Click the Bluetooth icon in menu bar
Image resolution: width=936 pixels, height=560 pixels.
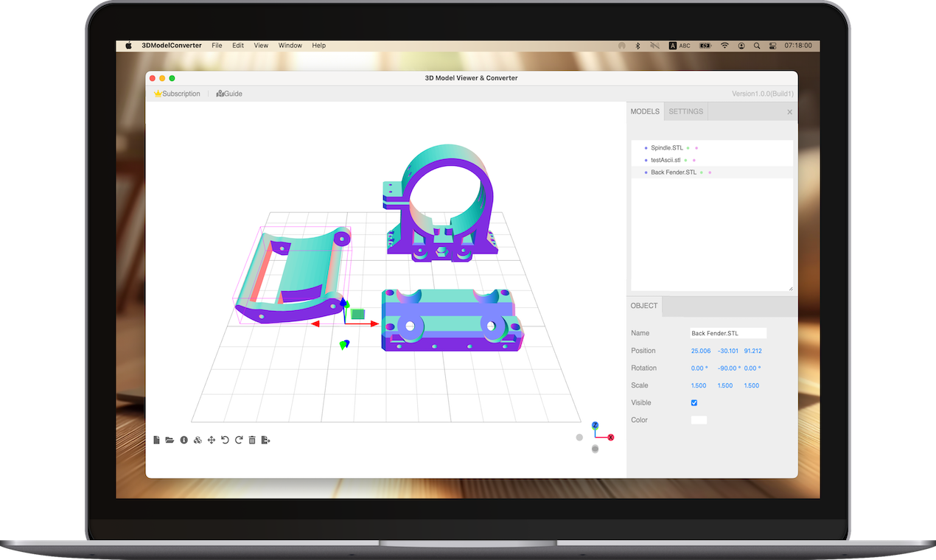tap(638, 46)
